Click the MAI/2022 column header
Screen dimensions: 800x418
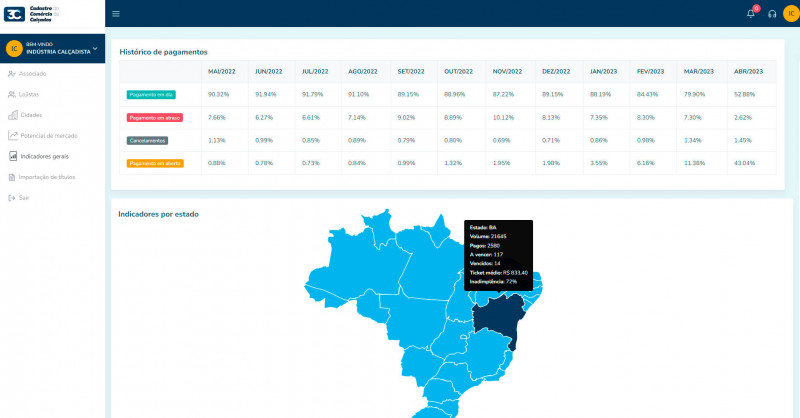click(221, 72)
